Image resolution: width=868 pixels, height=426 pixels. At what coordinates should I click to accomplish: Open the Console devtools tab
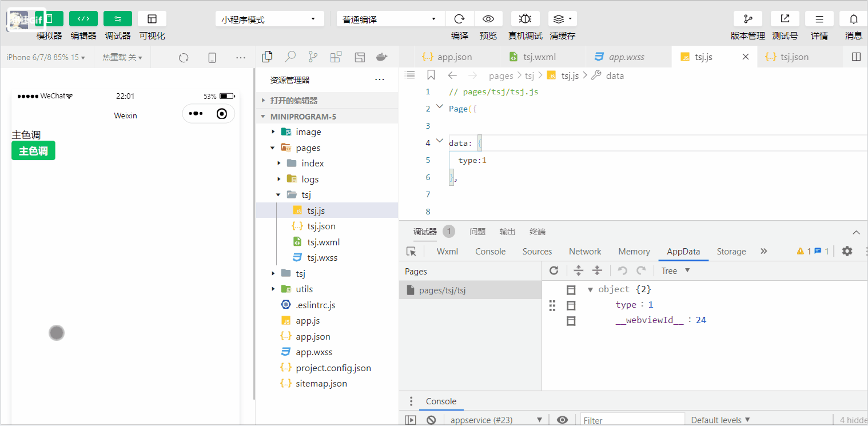491,251
